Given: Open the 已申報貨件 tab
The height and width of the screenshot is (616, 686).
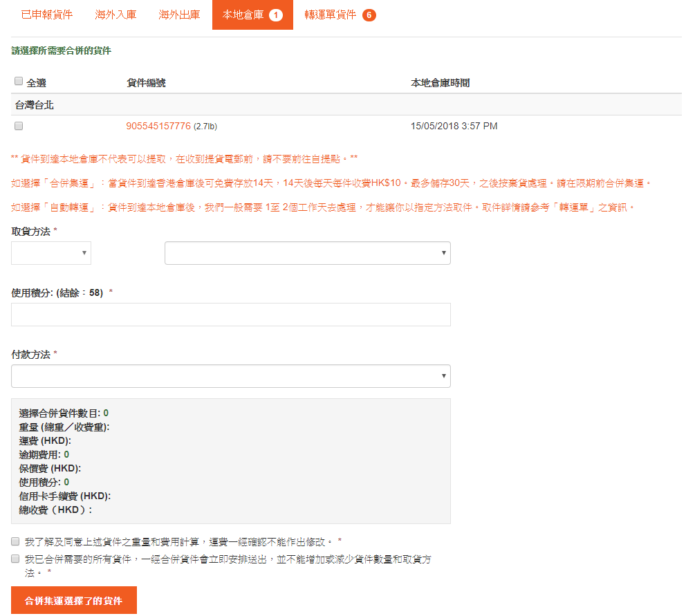Looking at the screenshot, I should [x=47, y=15].
